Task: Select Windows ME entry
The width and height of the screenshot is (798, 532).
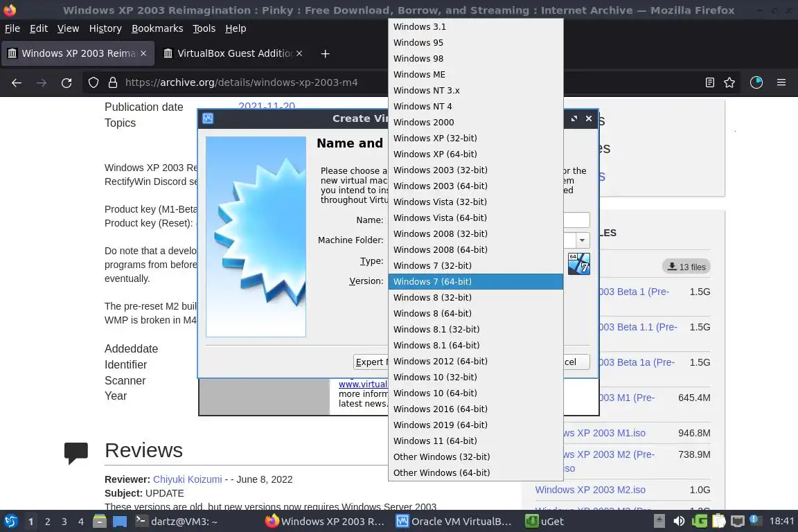Action: (475, 74)
